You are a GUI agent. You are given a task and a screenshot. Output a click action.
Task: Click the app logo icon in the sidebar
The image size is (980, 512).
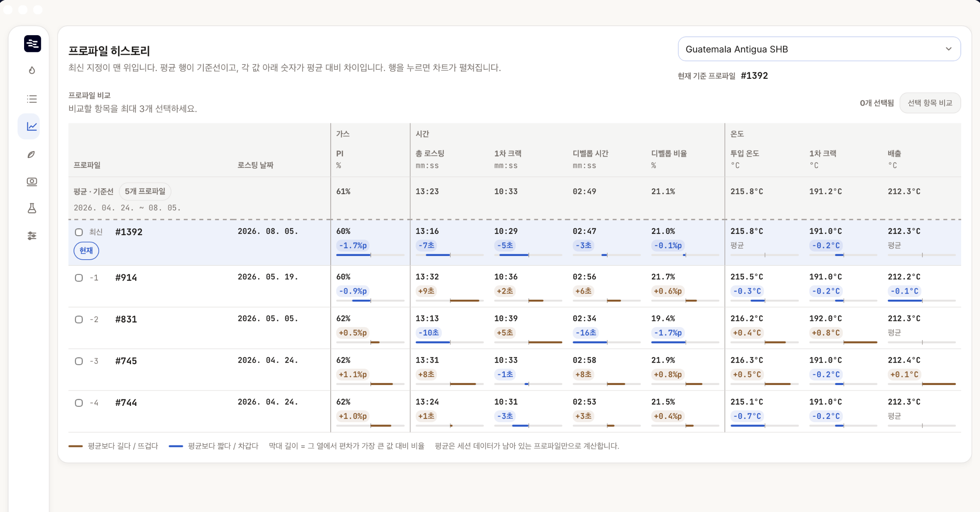click(x=32, y=44)
